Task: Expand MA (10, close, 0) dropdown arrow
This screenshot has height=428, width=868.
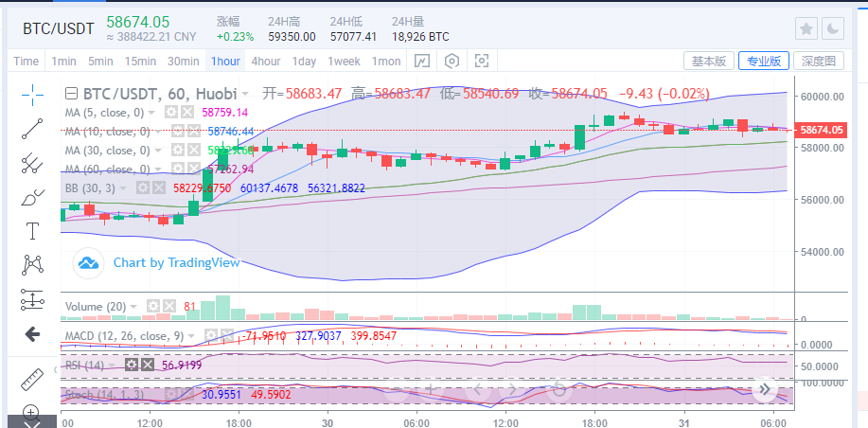Action: click(157, 132)
